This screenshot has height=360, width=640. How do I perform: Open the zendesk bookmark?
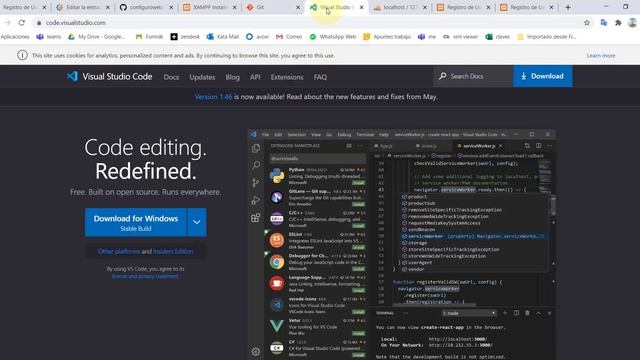(x=185, y=37)
